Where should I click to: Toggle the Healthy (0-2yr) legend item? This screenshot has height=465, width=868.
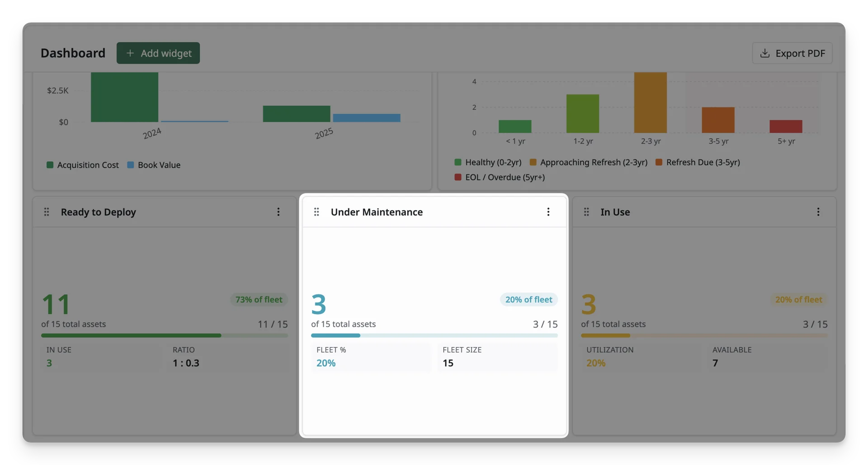488,162
